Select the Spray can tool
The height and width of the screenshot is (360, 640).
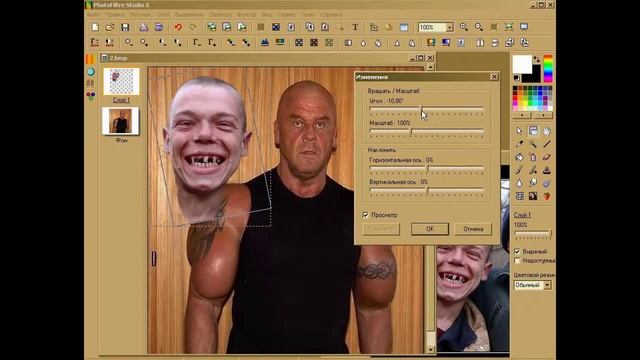tap(533, 157)
